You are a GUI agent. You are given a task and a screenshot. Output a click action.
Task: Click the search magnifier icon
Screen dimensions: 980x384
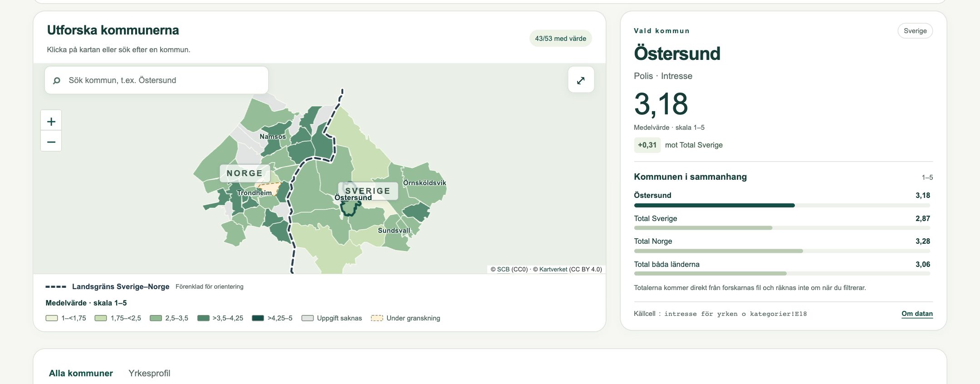[x=57, y=80]
